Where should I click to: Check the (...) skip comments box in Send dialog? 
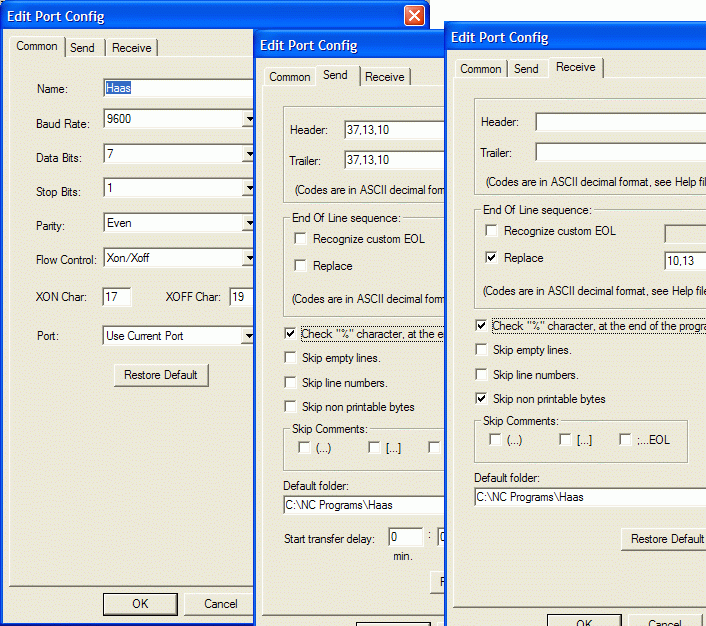point(304,448)
